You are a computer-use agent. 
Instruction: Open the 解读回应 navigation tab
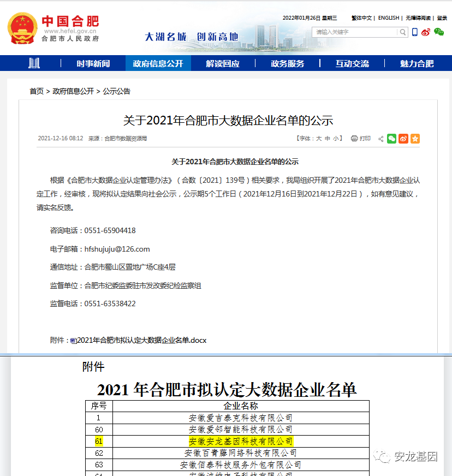coord(223,63)
